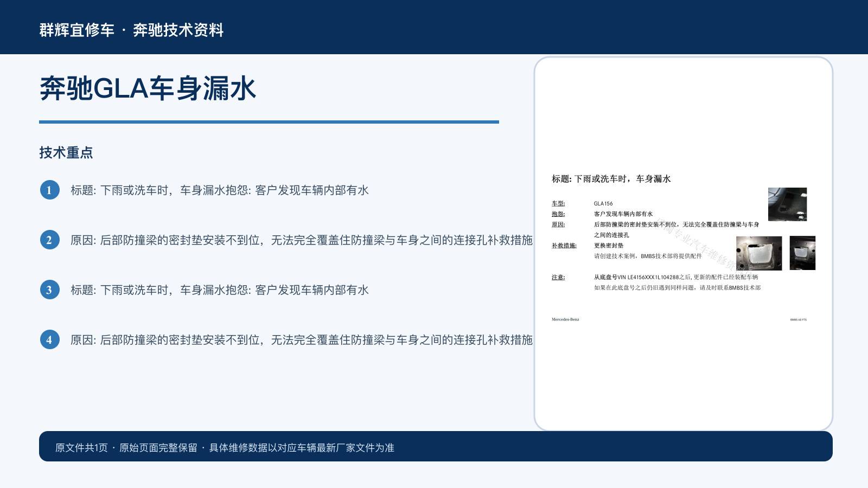Click the number 3 badge

click(x=49, y=290)
